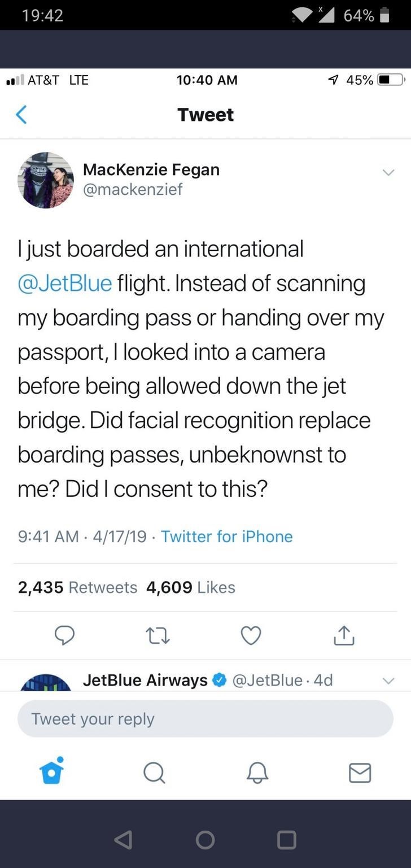The image size is (411, 868).
Task: Open MacKenzie Fegan's profile picture
Action: 46,180
